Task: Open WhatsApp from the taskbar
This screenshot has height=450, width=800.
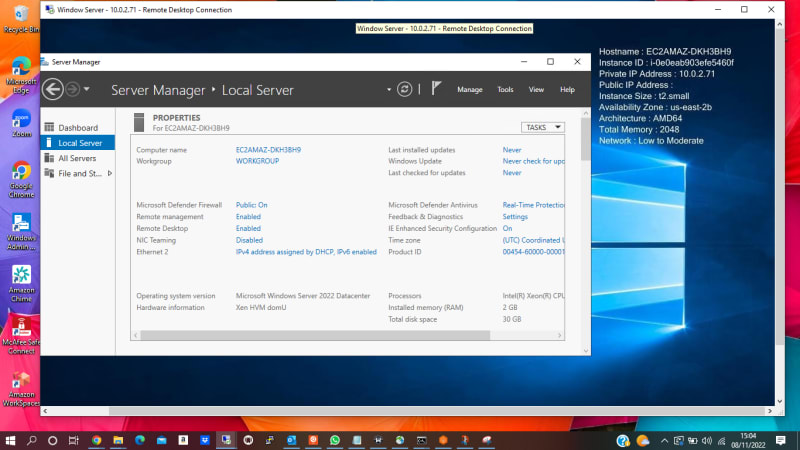Action: tap(335, 440)
